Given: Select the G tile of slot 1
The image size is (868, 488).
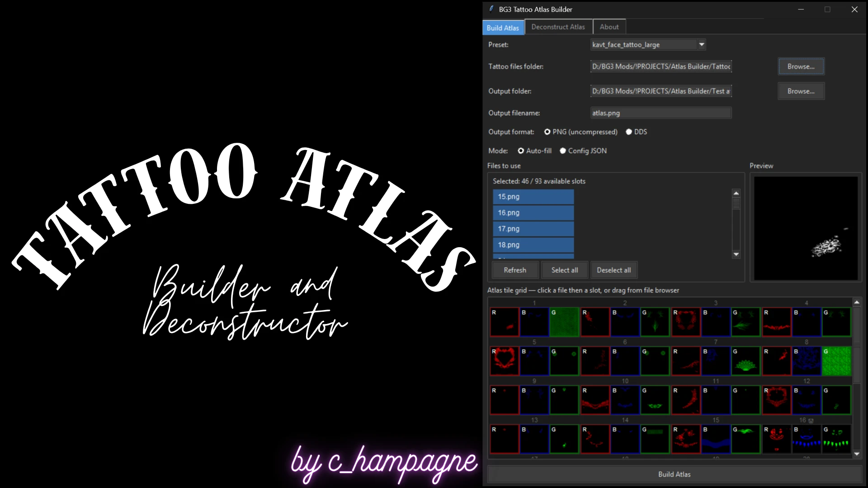Looking at the screenshot, I should (564, 322).
